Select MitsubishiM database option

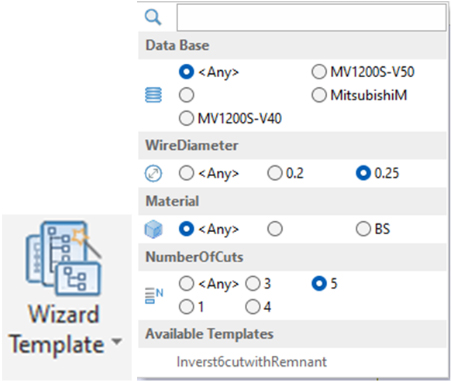pos(359,95)
